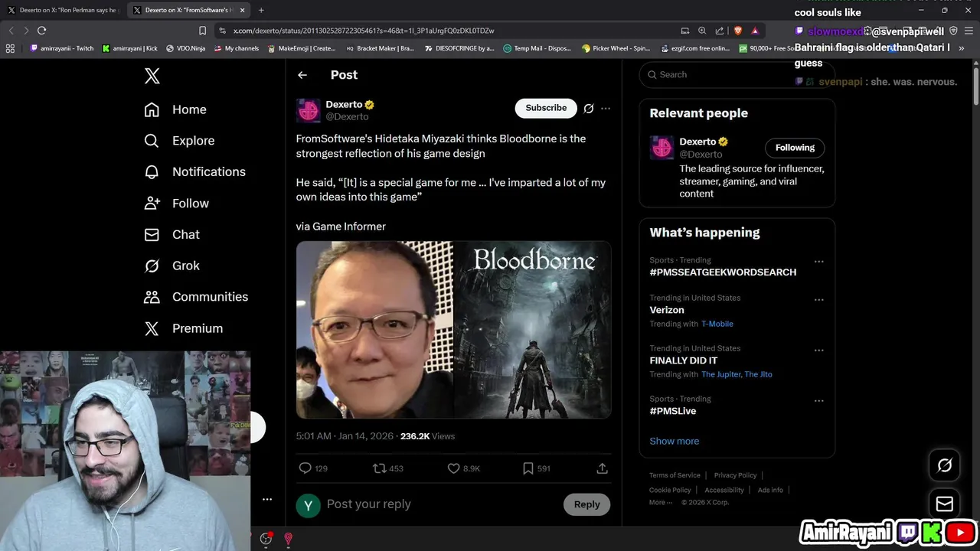
Task: Click the Brave shields icon
Action: tap(738, 31)
